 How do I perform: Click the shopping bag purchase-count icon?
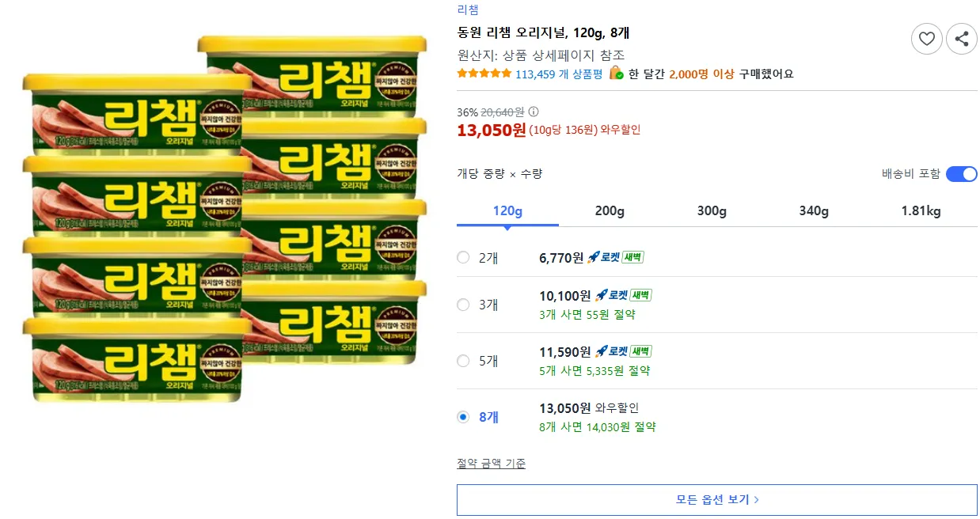(617, 74)
